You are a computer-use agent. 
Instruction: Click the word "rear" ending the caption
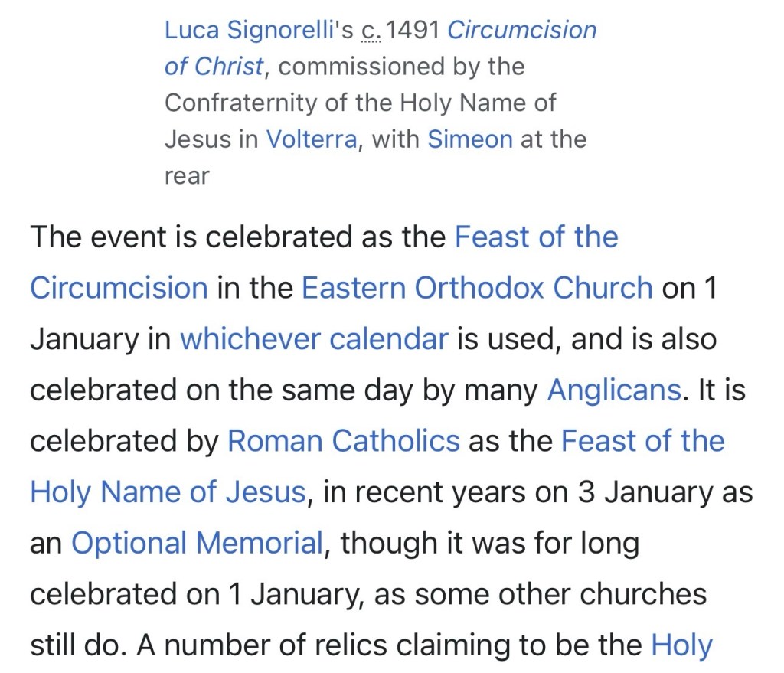coord(187,177)
